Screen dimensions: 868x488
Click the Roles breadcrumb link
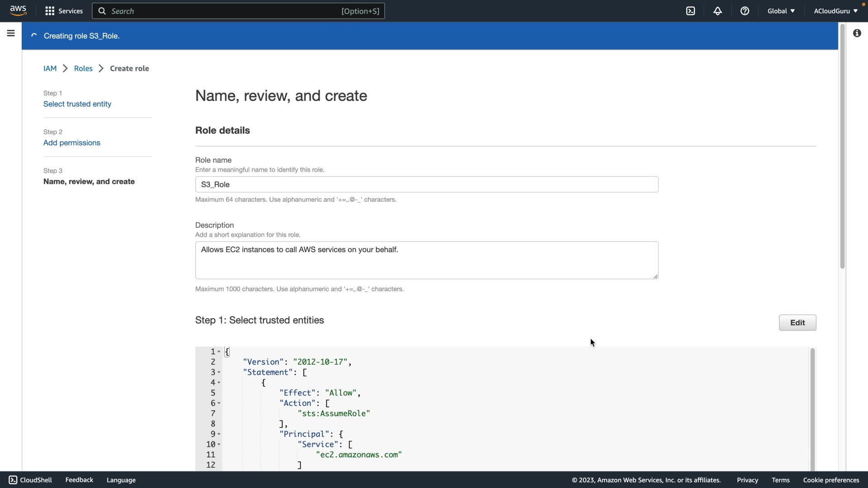pyautogui.click(x=83, y=68)
